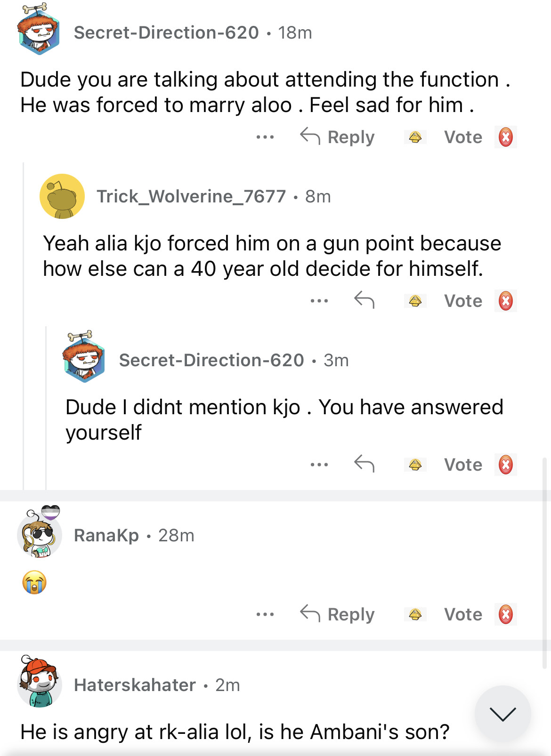Tap reply arrow on Trick_Wolverine_7677's comment
551x756 pixels.
click(x=364, y=300)
